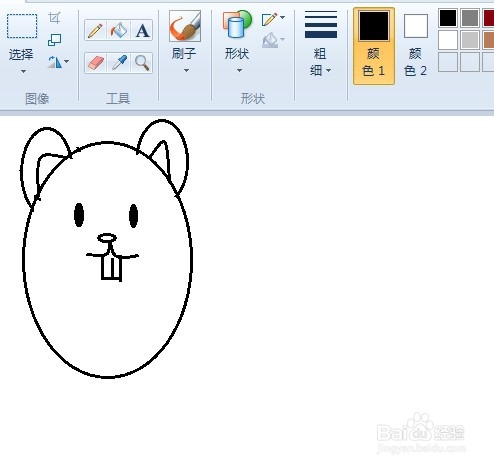Pick the dark gray palette swatch
The width and height of the screenshot is (494, 466).
coord(470,18)
